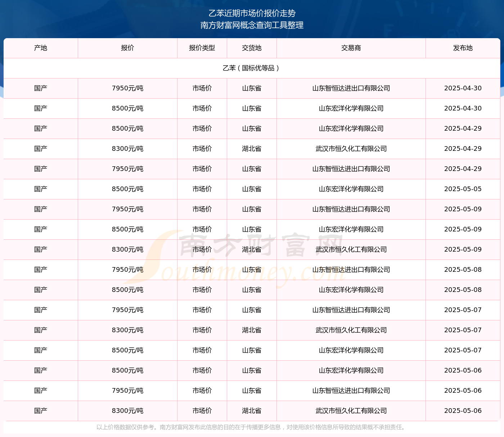Click 7950元/吨 in the 2025-05-07 row
The height and width of the screenshot is (437, 504).
tap(127, 310)
